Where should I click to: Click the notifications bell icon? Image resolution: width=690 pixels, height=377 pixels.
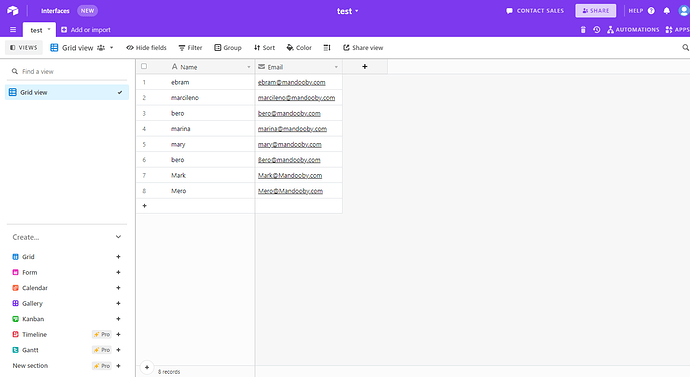[667, 11]
